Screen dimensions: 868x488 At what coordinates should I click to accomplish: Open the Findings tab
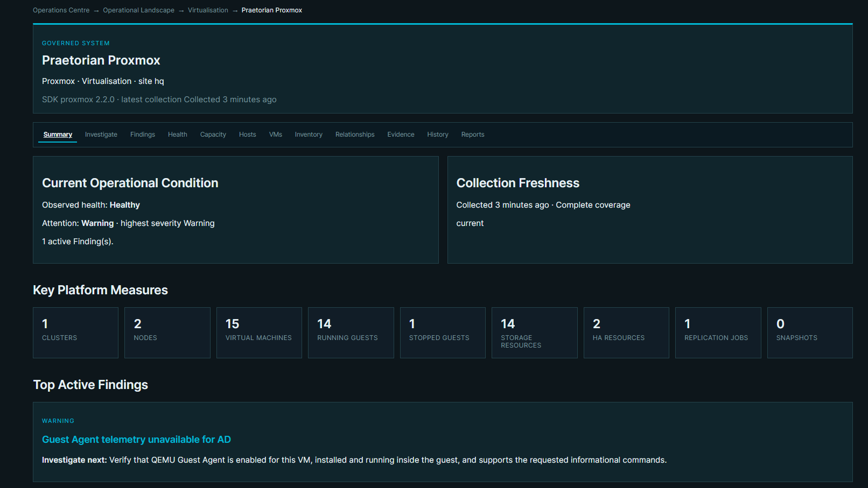pyautogui.click(x=143, y=135)
